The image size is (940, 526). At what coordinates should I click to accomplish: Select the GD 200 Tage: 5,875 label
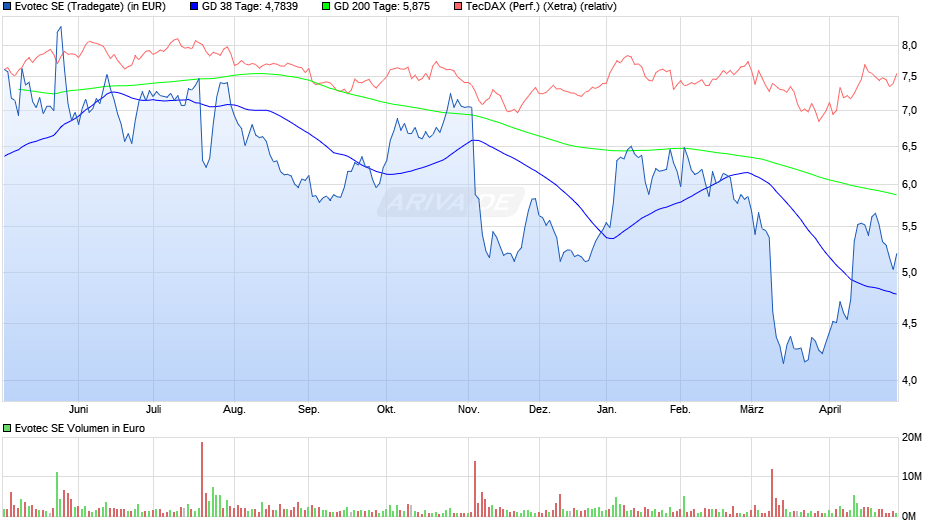[382, 7]
